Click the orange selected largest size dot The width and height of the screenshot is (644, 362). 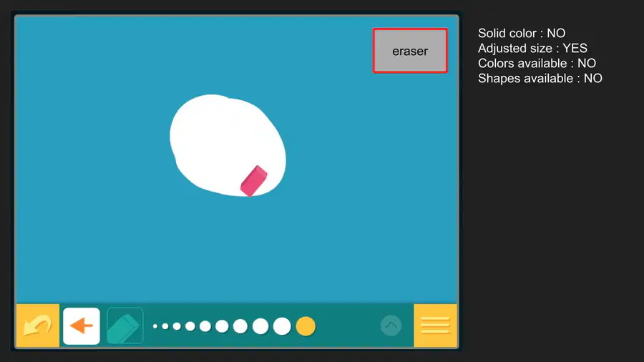306,326
